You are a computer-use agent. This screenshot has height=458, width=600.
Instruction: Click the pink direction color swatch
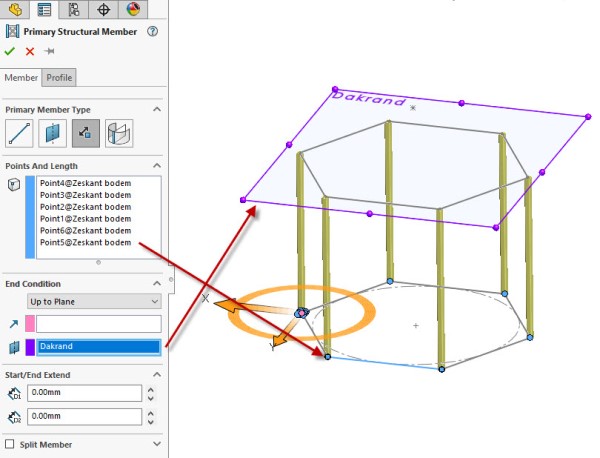click(x=30, y=324)
